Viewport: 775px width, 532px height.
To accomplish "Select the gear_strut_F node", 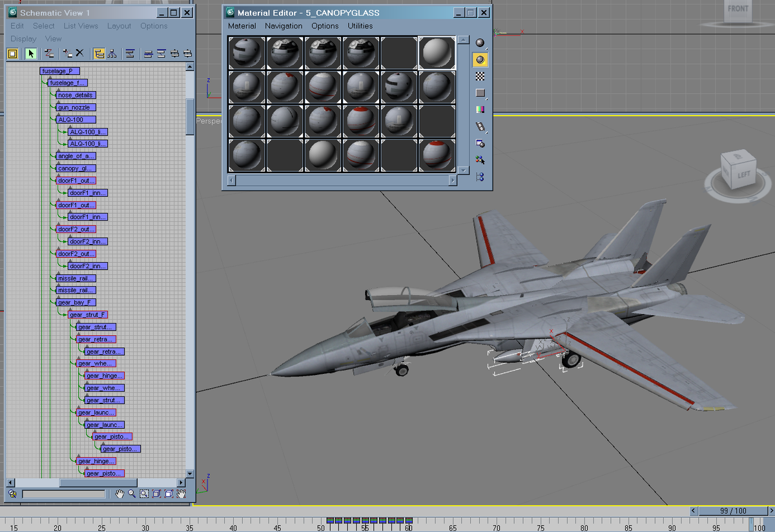I will [x=88, y=314].
